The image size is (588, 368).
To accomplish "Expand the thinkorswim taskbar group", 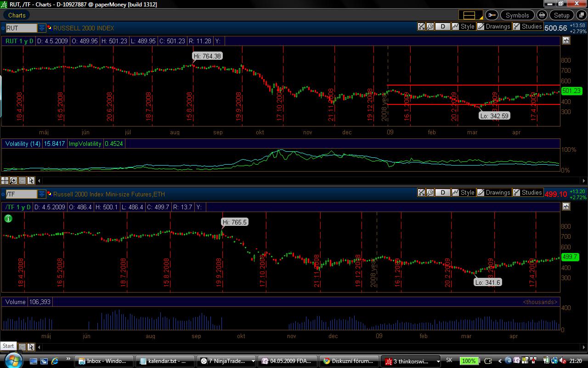I will 438,361.
